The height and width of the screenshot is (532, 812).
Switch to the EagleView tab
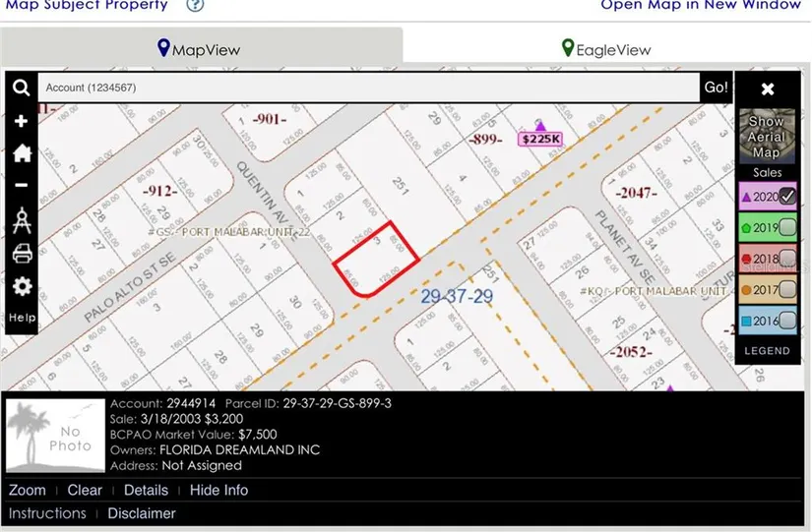click(606, 48)
